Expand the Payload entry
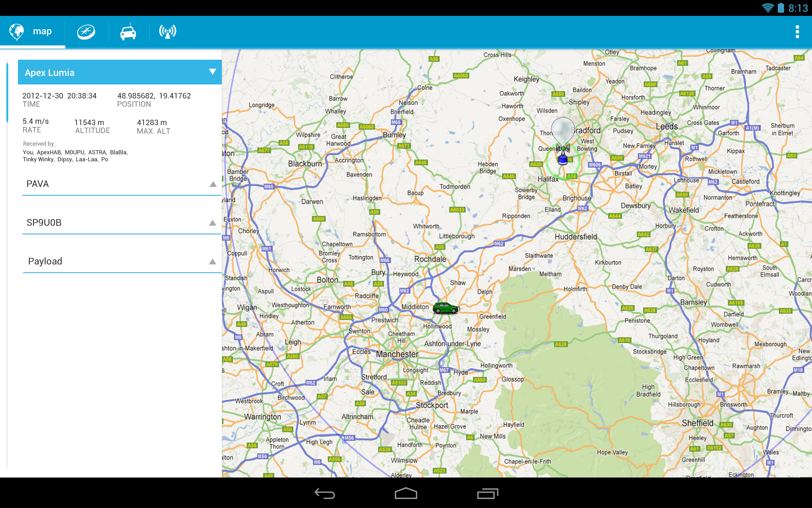The image size is (812, 508). 121,261
